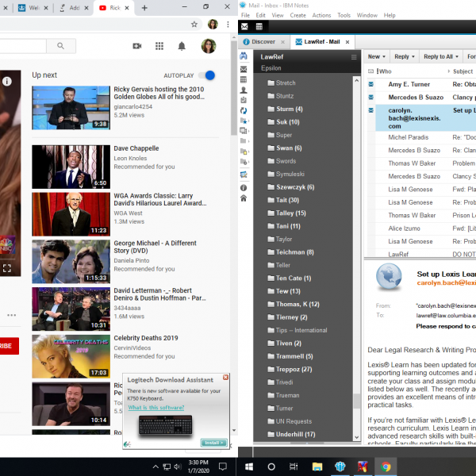
Task: Open File Explorer from the taskbar
Action: tap(317, 466)
